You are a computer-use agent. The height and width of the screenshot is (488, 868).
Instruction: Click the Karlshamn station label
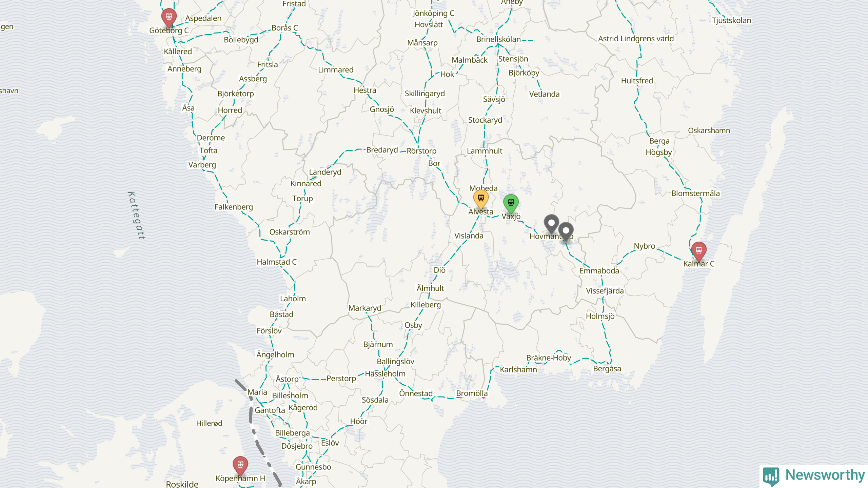pos(518,370)
